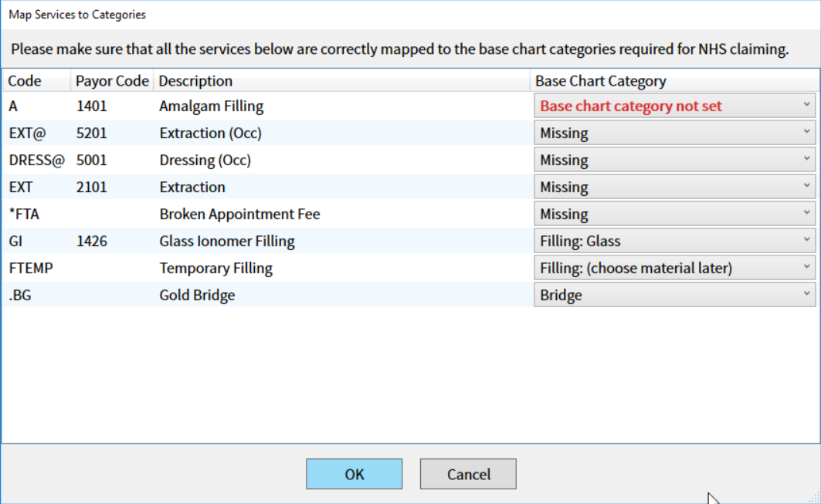Screen dimensions: 821x504
Task: Sort by Description column header
Action: coord(342,80)
